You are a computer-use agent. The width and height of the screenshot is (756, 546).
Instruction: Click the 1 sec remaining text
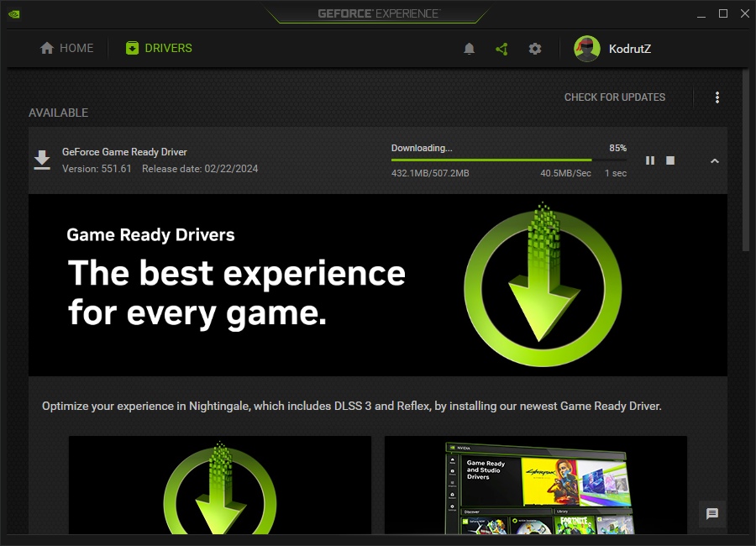pos(616,173)
